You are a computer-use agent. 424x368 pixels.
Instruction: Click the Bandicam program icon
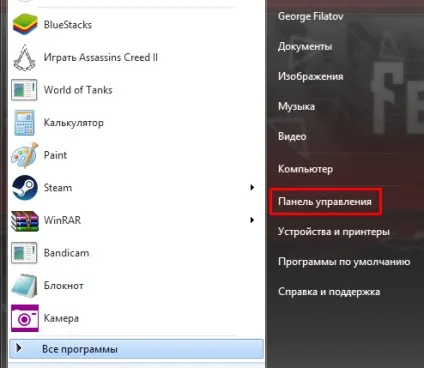pyautogui.click(x=24, y=253)
